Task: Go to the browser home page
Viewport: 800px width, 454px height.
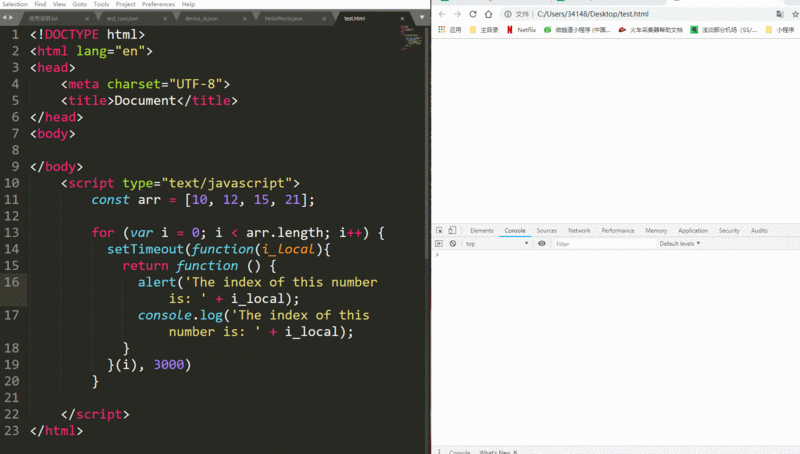Action: tap(488, 14)
